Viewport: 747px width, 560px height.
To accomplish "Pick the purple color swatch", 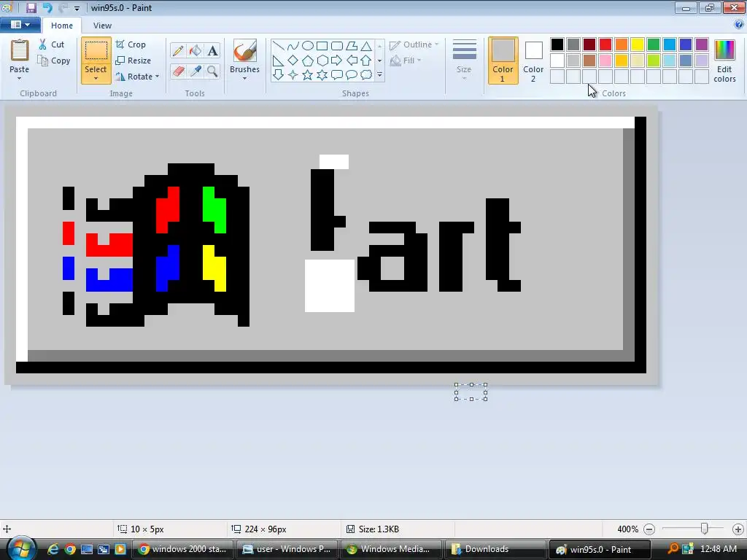I will pos(702,44).
